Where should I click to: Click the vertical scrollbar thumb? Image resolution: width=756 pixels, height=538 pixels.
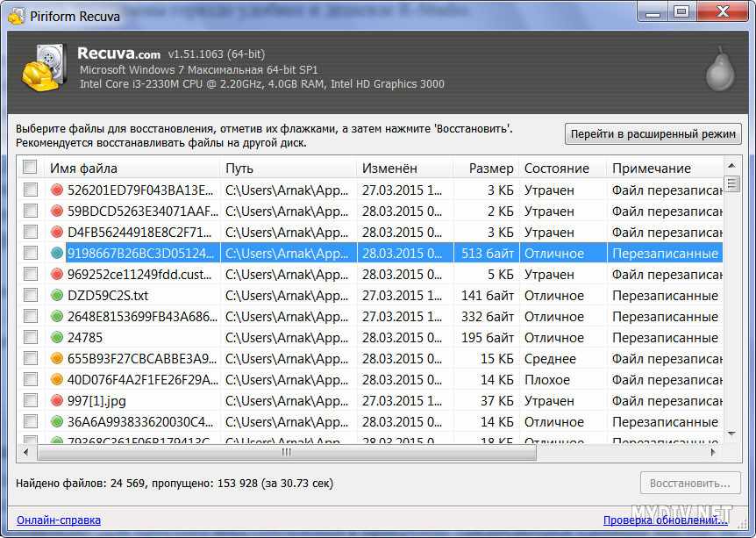click(x=732, y=183)
